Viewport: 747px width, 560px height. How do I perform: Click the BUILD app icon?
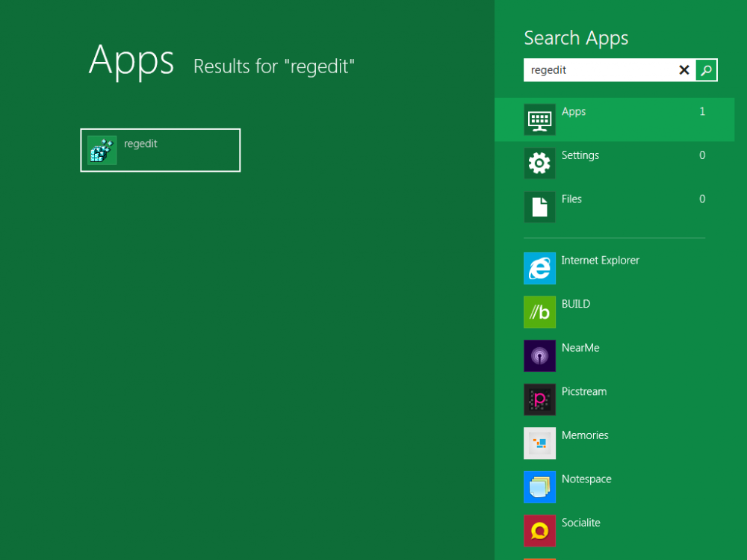coord(540,312)
